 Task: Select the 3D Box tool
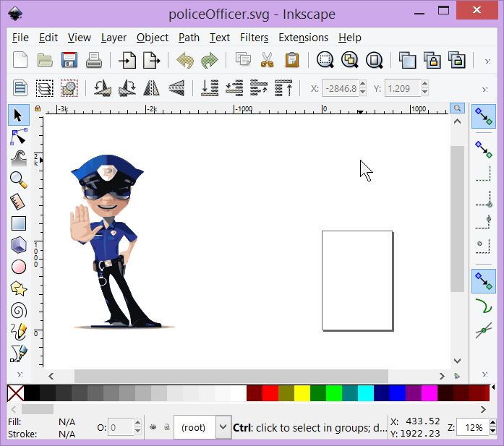[x=19, y=245]
